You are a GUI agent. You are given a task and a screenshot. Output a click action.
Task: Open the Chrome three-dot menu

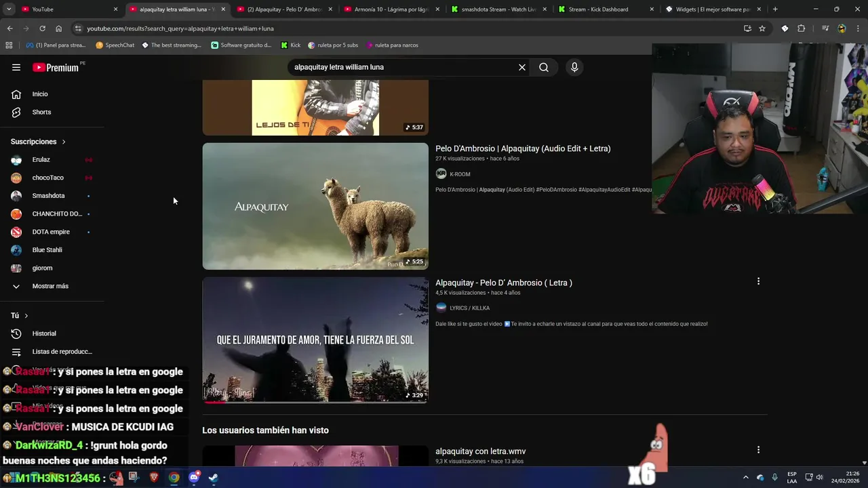858,28
